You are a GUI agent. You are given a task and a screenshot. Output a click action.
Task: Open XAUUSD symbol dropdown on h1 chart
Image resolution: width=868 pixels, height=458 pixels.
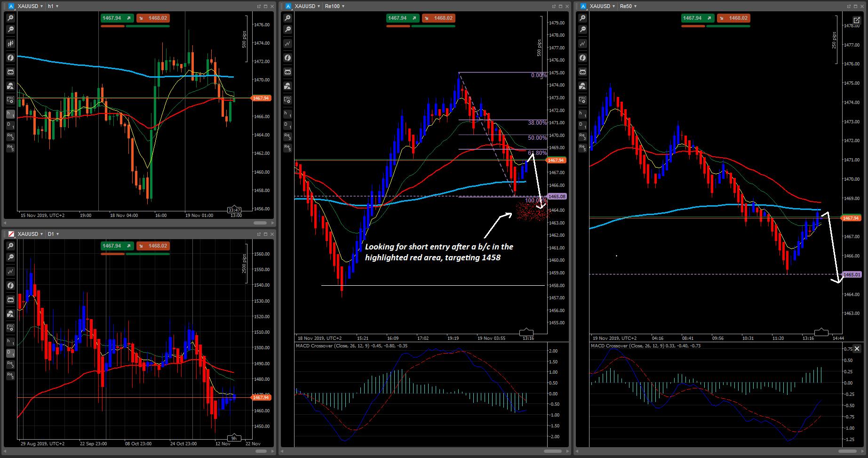[x=30, y=6]
